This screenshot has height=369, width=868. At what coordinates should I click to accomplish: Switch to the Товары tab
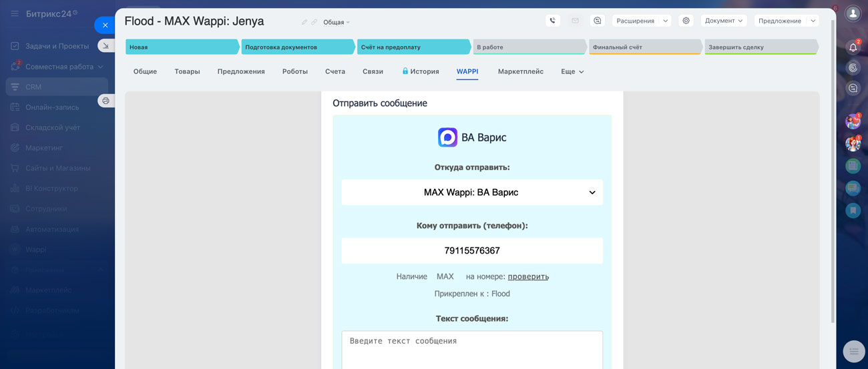point(187,71)
